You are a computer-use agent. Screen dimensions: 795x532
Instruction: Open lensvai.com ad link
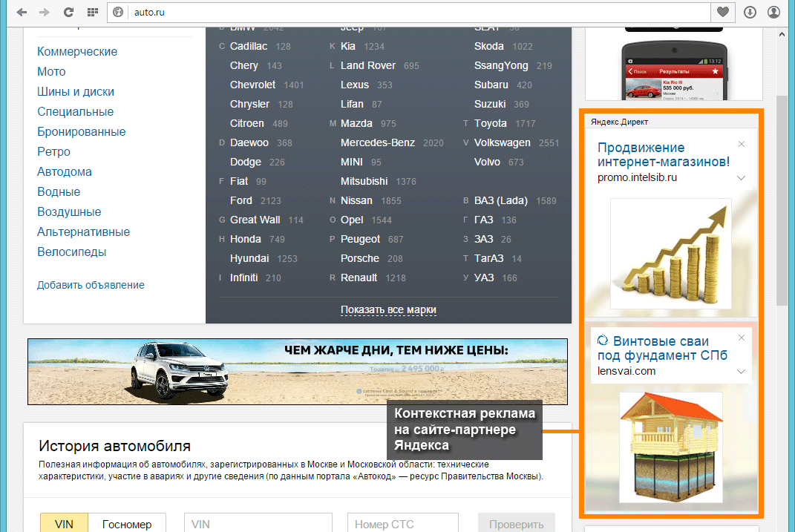626,372
